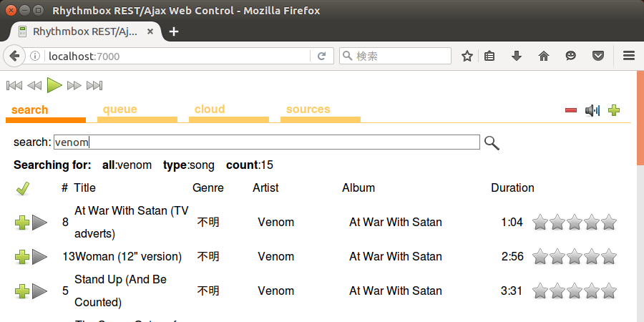Rate 'TV adverts' track one star
This screenshot has height=322, width=644.
coord(540,223)
